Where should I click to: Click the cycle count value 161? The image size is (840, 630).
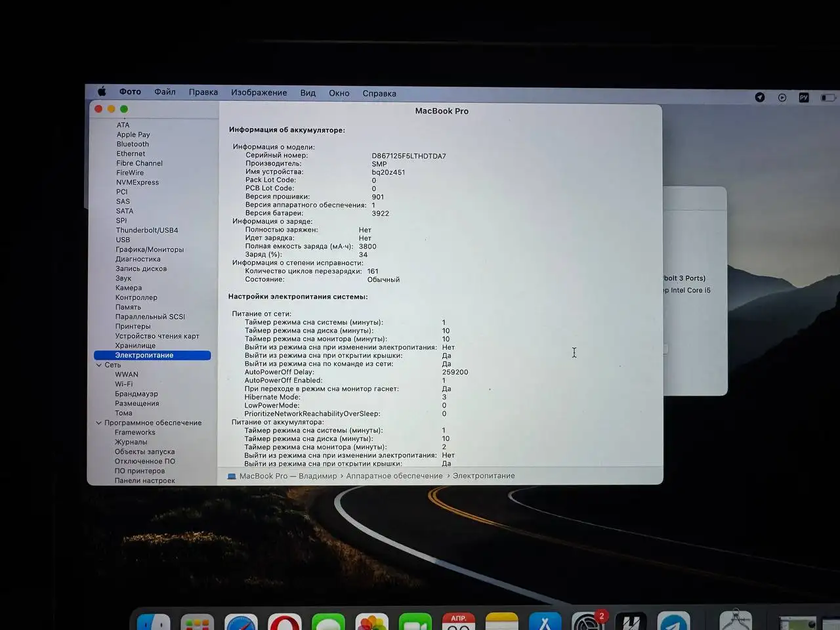373,271
